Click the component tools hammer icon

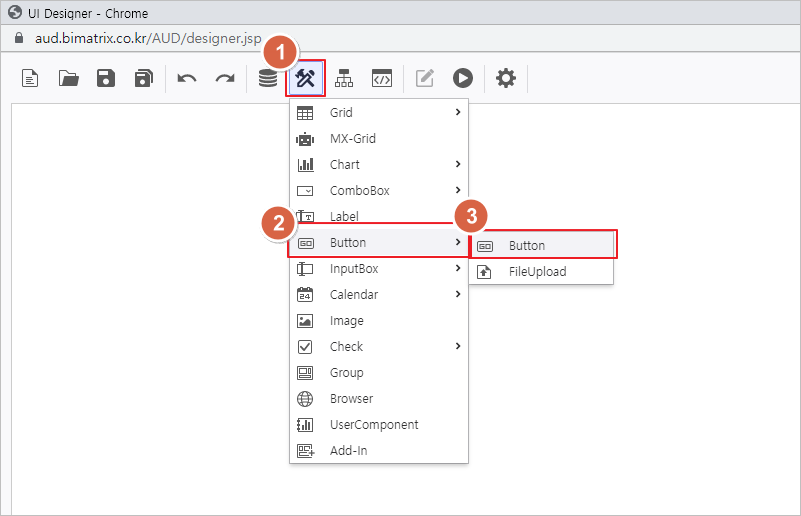pos(306,78)
